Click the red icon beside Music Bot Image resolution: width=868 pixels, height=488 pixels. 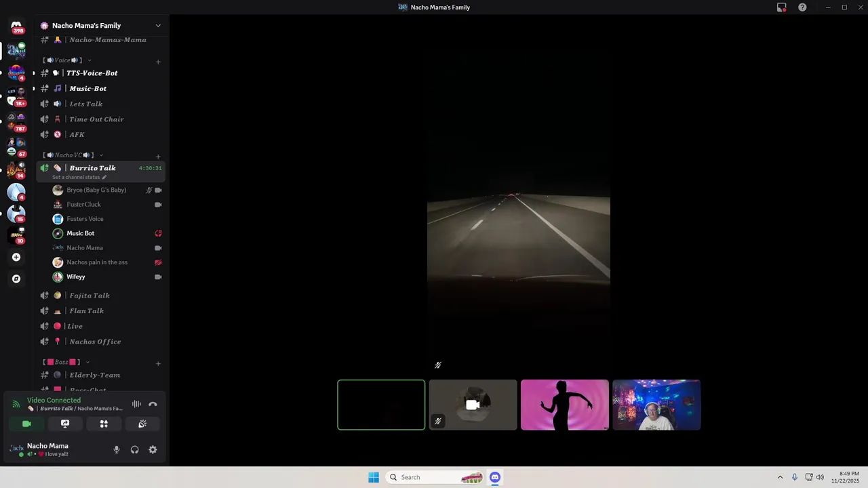(x=158, y=233)
